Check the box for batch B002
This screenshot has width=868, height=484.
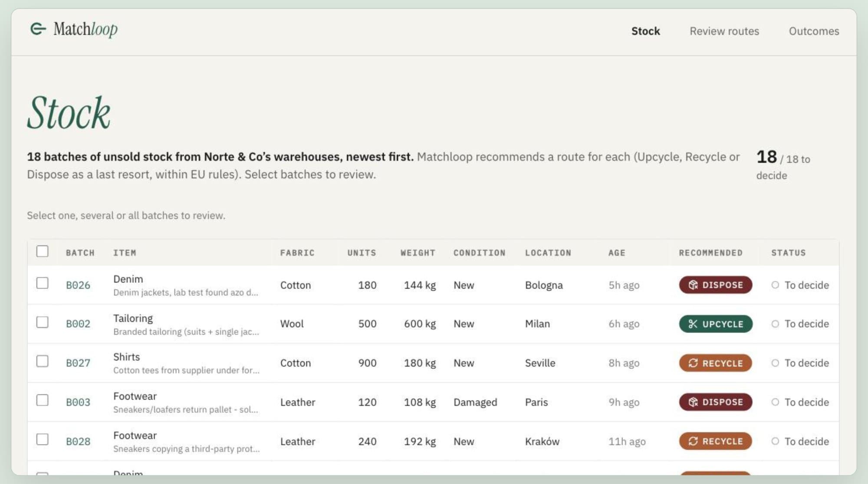(42, 322)
